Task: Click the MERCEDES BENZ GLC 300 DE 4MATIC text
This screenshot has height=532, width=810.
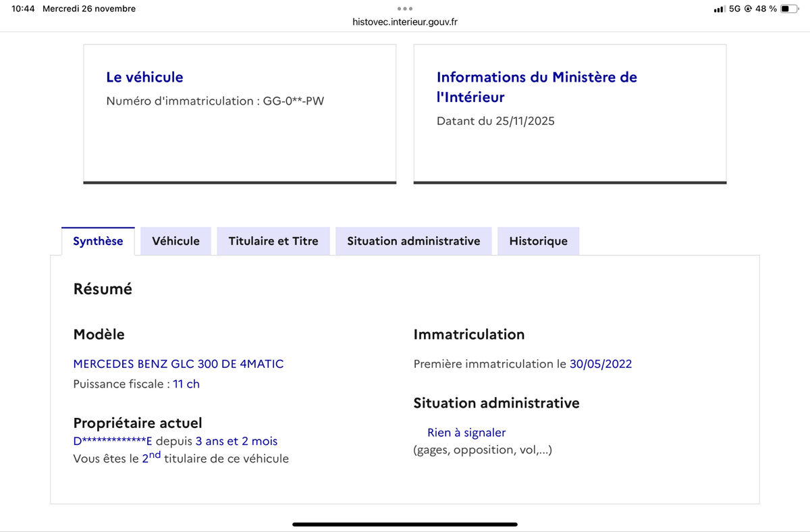Action: point(178,364)
